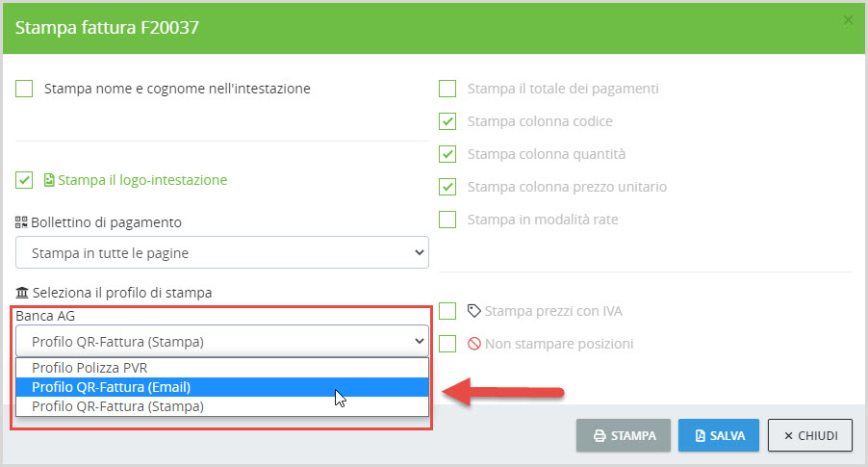Image resolution: width=868 pixels, height=467 pixels.
Task: Click the blue SALVA button
Action: pyautogui.click(x=718, y=435)
